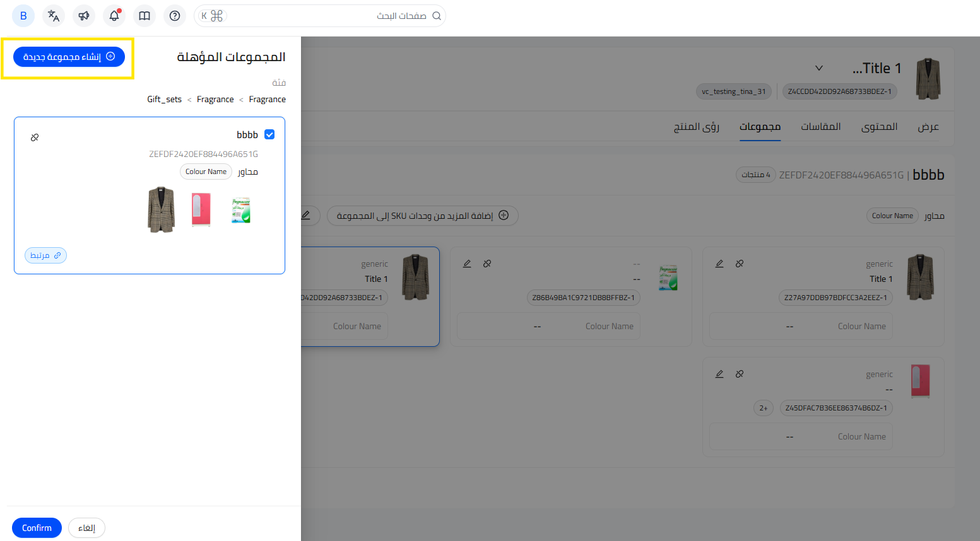This screenshot has width=980, height=541.
Task: Switch to the المقاسات tab
Action: [x=820, y=127]
